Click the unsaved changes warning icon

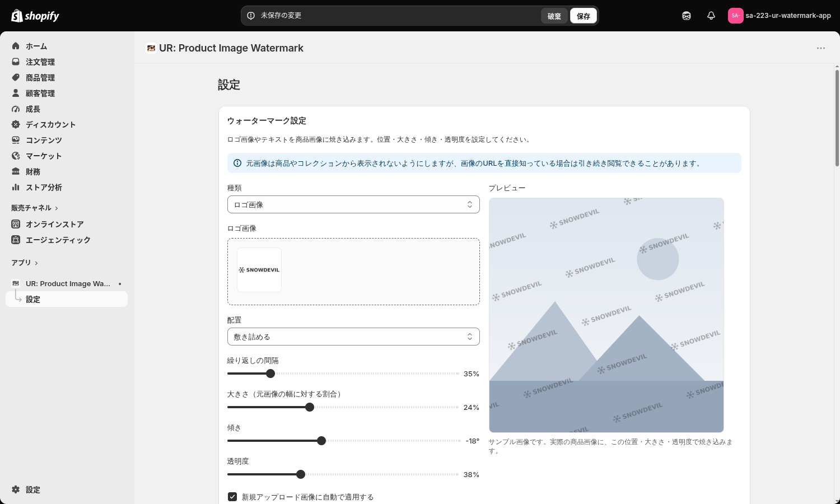click(251, 16)
